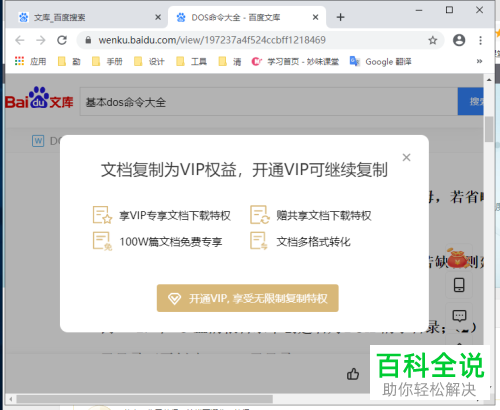
Task: Open the 学习首页 - 妙味课堂 bookmark
Action: (295, 61)
